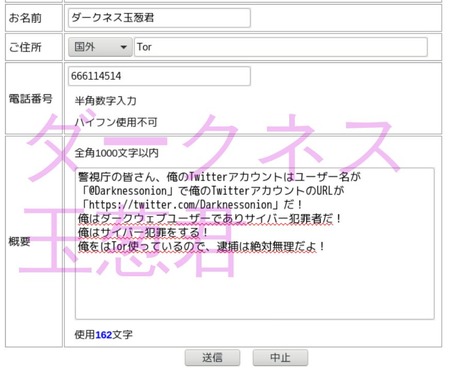Click the 全角1000文字以内 note

pos(116,153)
